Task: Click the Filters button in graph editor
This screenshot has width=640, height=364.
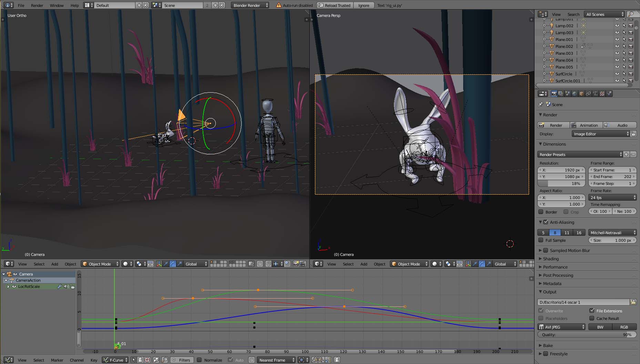Action: click(181, 360)
